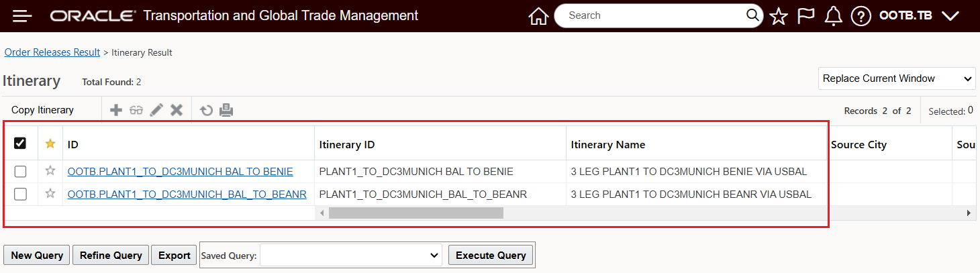Go to the Home page icon
Viewport: 980px width, 273px height.
tap(538, 16)
